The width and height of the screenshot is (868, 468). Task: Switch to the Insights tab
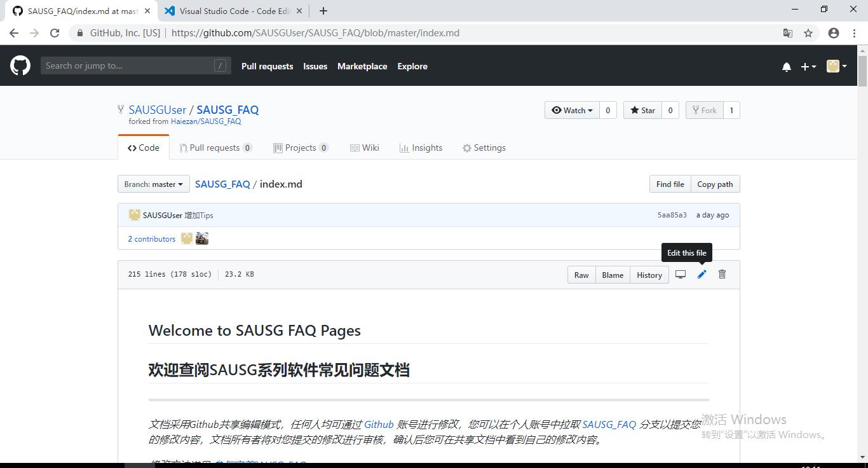click(x=421, y=148)
